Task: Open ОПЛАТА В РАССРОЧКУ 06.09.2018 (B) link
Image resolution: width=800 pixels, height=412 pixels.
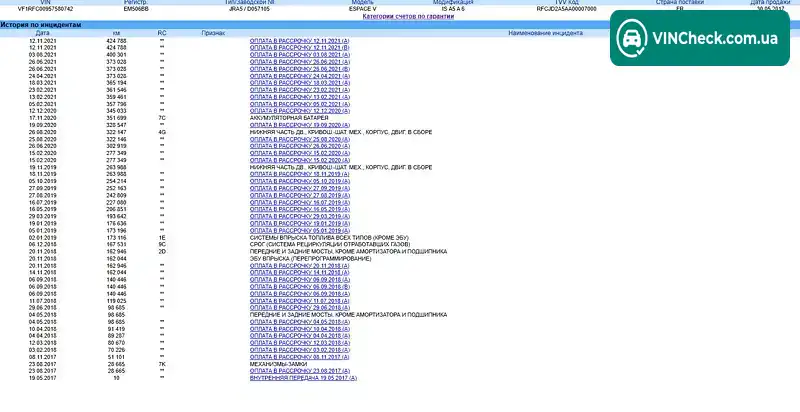Action: 299,287
